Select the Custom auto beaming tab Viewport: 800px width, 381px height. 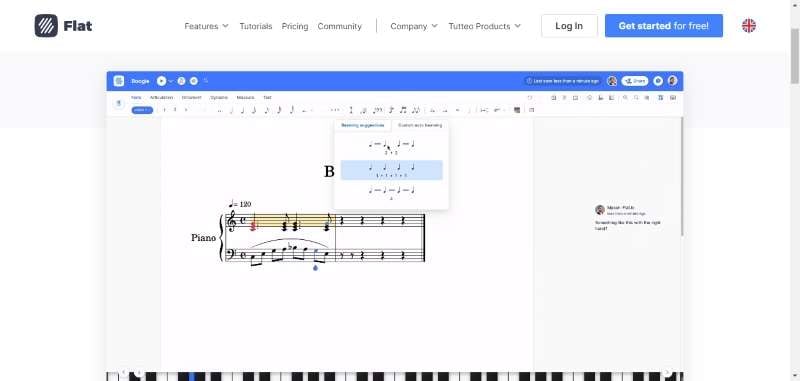coord(420,125)
